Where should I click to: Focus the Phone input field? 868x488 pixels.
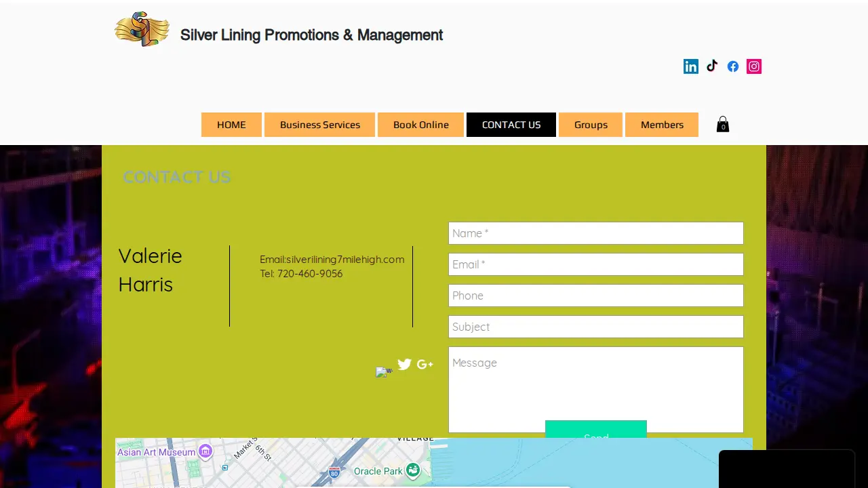coord(596,296)
